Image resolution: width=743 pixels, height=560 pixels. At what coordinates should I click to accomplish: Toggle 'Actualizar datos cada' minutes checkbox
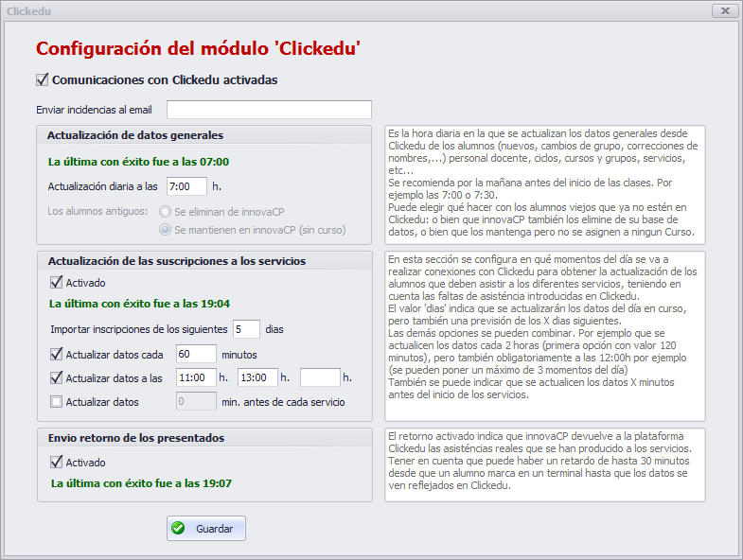pyautogui.click(x=57, y=355)
